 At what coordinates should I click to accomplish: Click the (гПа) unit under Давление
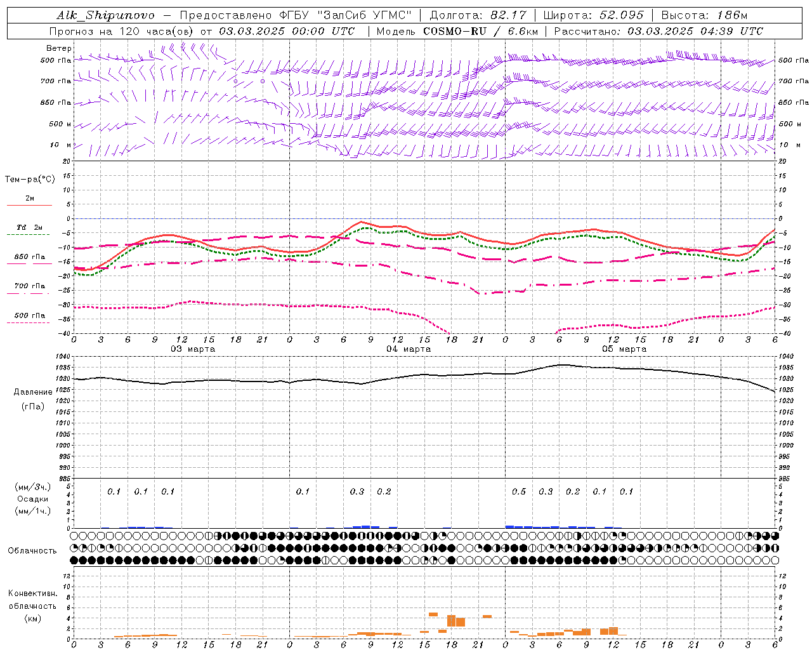(x=33, y=407)
